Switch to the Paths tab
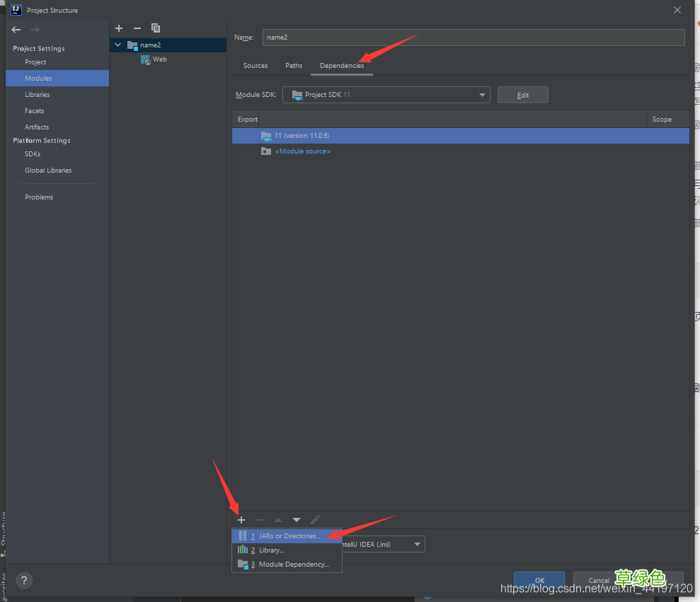Image resolution: width=700 pixels, height=602 pixels. (x=294, y=66)
